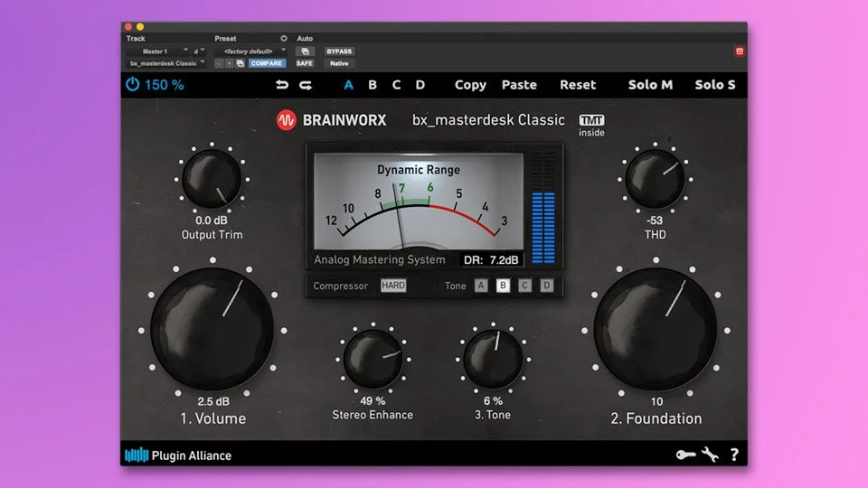The width and height of the screenshot is (868, 488).
Task: Open the activation key icon
Action: tap(686, 455)
